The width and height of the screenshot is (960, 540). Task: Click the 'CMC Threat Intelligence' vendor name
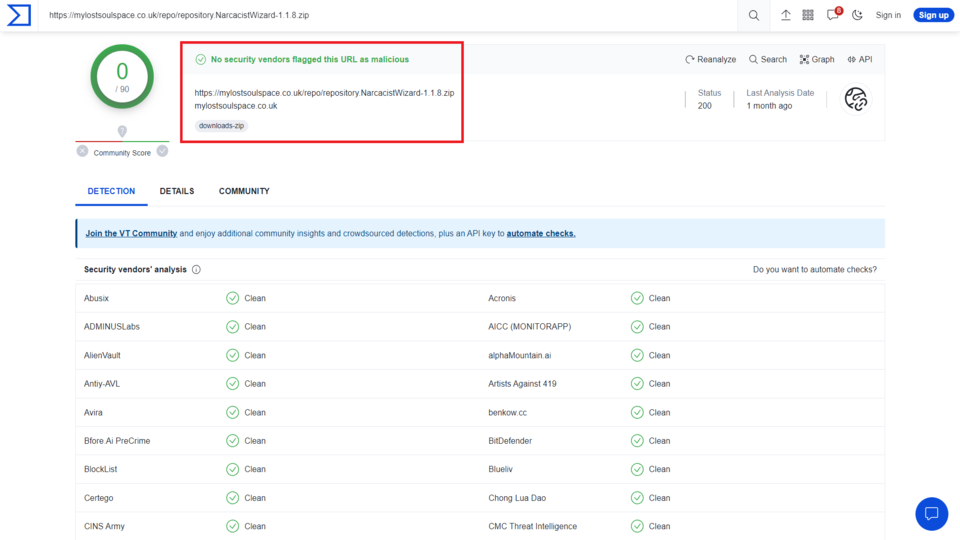point(533,526)
